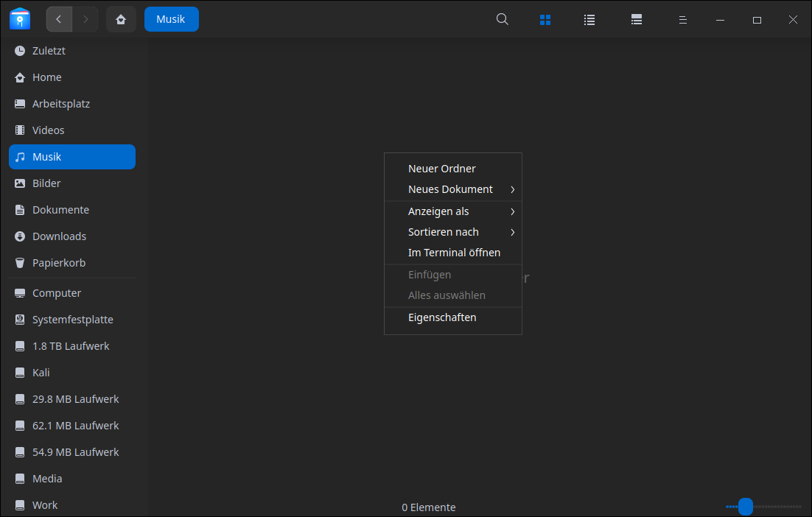Expand the Neues Dokument submenu

click(451, 189)
